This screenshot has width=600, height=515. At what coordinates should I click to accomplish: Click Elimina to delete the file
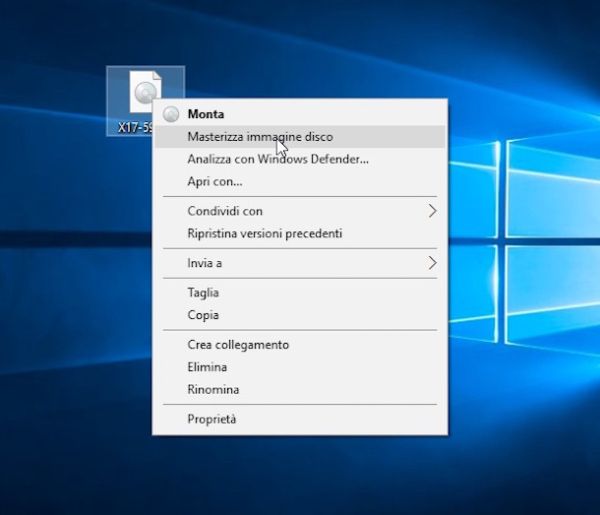[207, 367]
